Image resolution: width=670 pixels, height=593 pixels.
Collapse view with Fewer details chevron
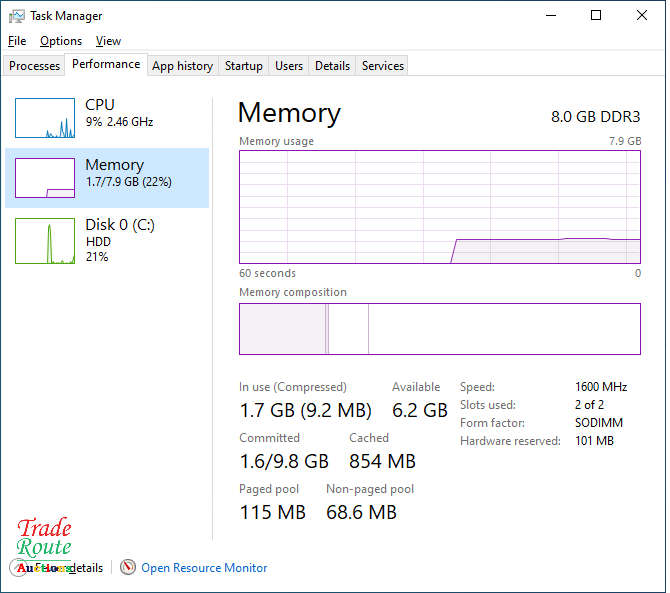point(19,567)
